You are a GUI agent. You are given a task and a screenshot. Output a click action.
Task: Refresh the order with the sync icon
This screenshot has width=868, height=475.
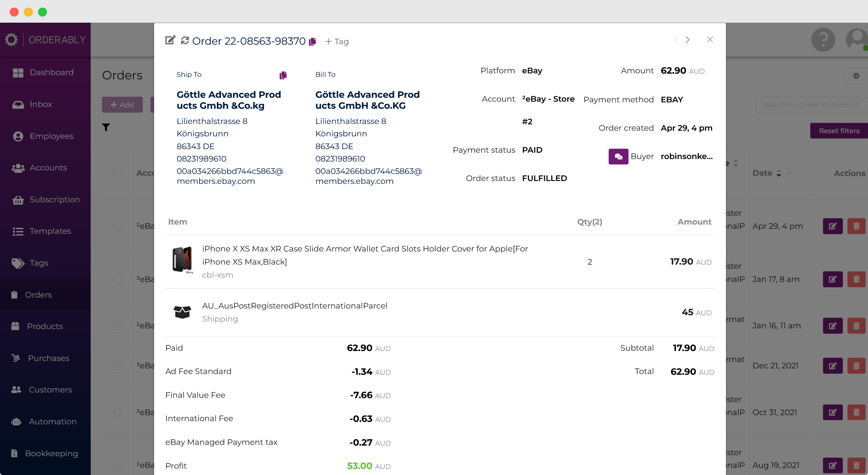pyautogui.click(x=185, y=40)
